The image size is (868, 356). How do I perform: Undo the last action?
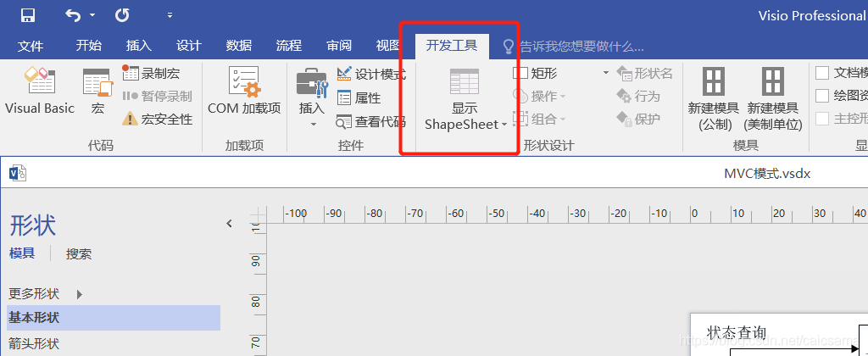[73, 15]
